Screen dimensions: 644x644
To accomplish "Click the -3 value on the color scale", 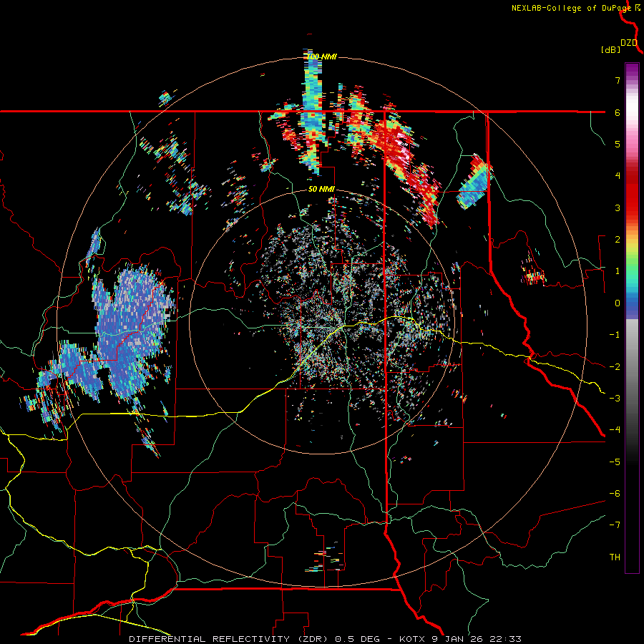I will pos(615,399).
